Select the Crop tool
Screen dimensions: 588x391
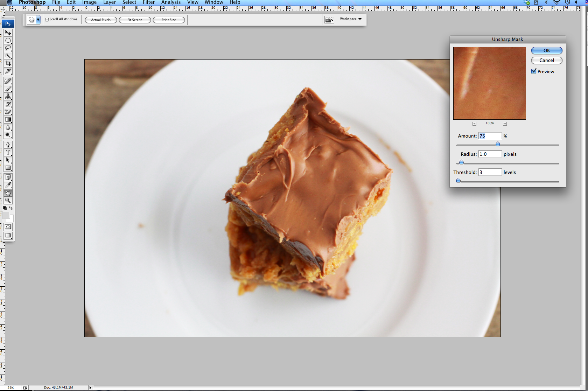tap(8, 63)
